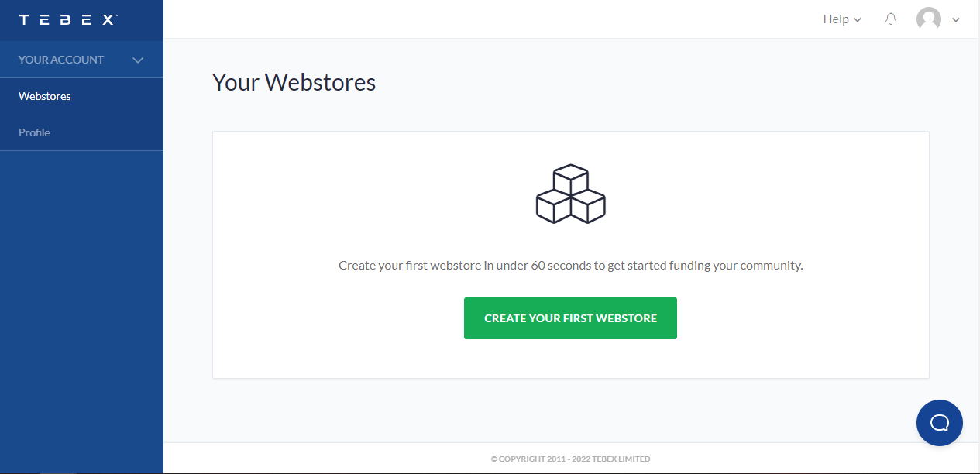Click the Your Webstores heading
The width and height of the screenshot is (980, 474).
[294, 82]
